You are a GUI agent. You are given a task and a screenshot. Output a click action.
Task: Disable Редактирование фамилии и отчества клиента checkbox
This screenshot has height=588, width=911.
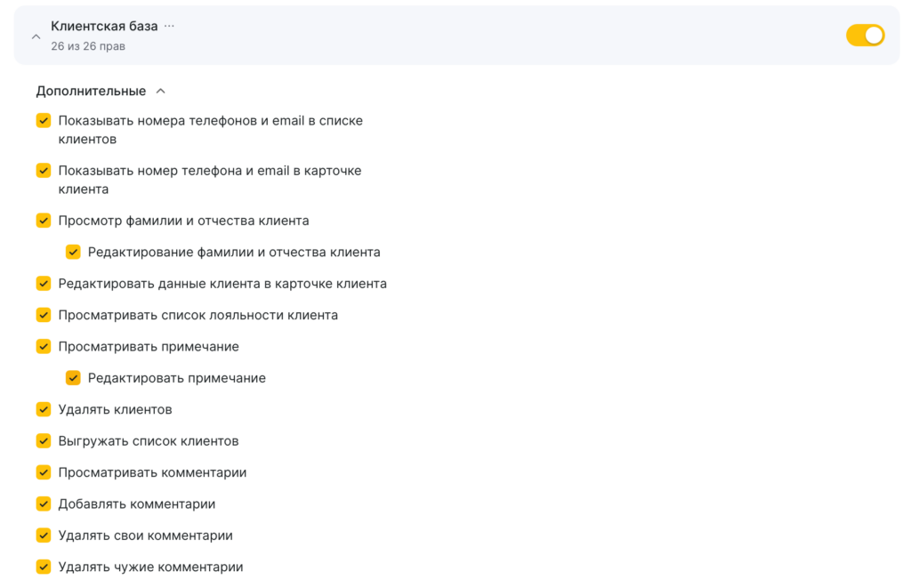pyautogui.click(x=73, y=252)
